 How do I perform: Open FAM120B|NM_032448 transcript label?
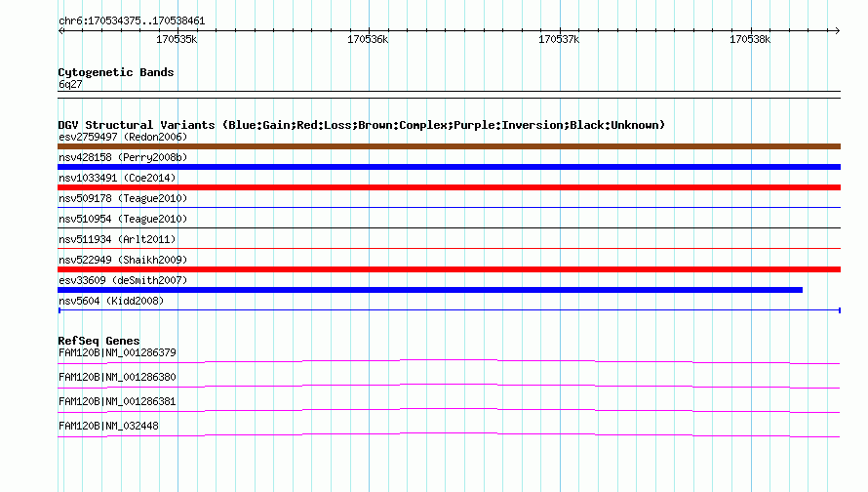pyautogui.click(x=108, y=426)
